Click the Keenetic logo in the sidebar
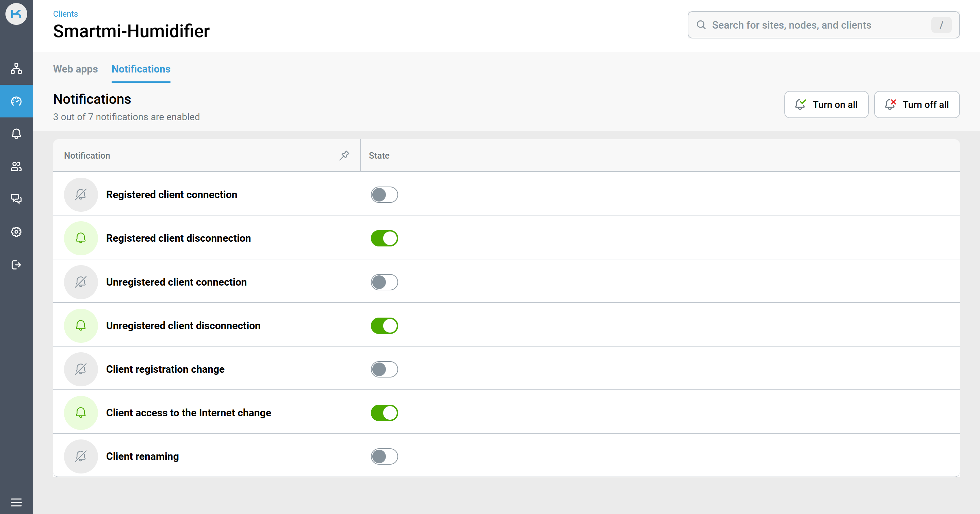This screenshot has width=980, height=514. [x=16, y=14]
